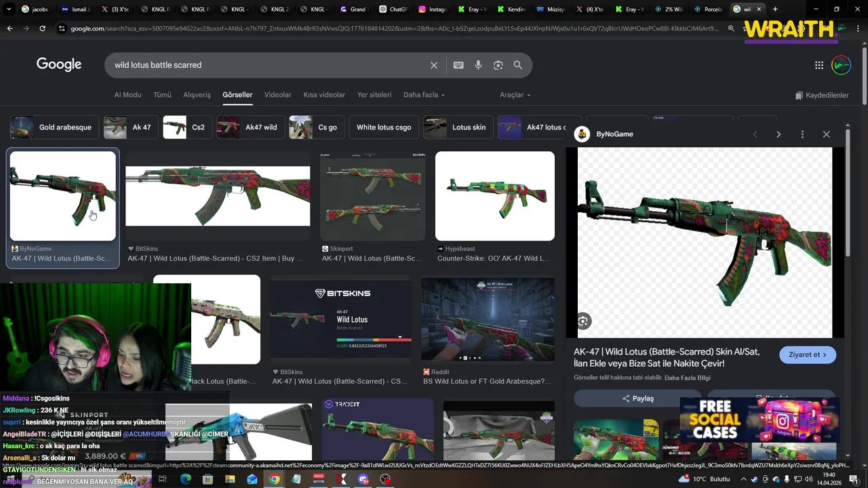Open the AK-47 Wild Lotus Skin Al/Sat title link

pos(667,358)
